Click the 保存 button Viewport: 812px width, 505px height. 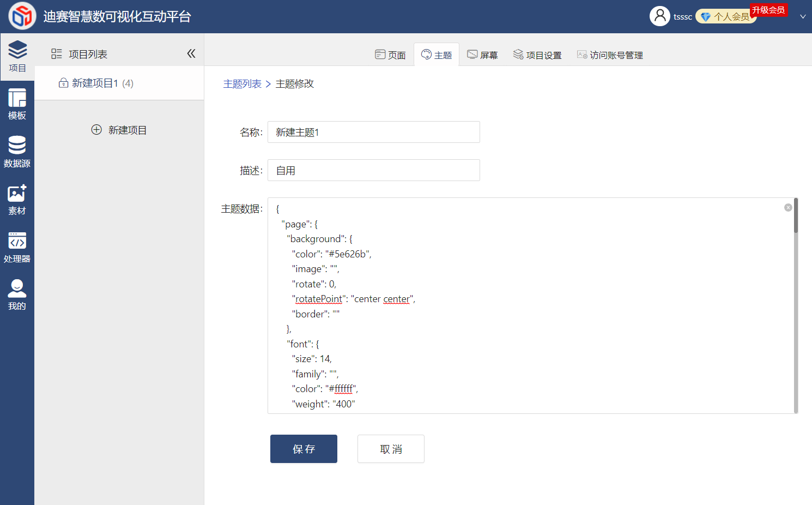point(304,449)
